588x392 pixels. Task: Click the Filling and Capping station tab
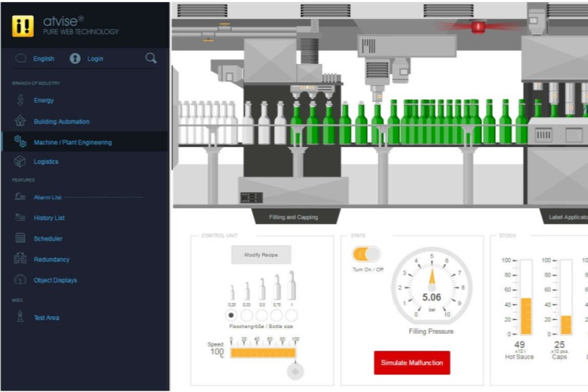[x=295, y=216]
